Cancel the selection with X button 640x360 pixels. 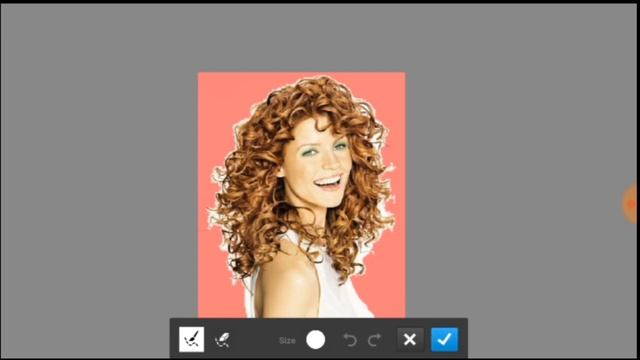(410, 339)
